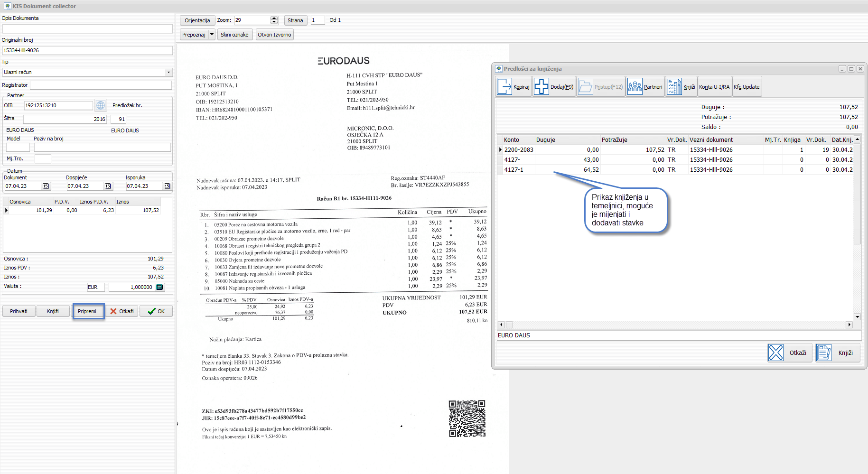
Task: Click the Vezni dokument column header
Action: coord(726,139)
